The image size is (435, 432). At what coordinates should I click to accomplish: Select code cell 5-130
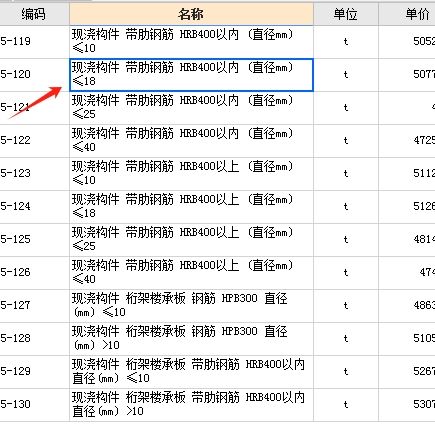[x=34, y=405]
